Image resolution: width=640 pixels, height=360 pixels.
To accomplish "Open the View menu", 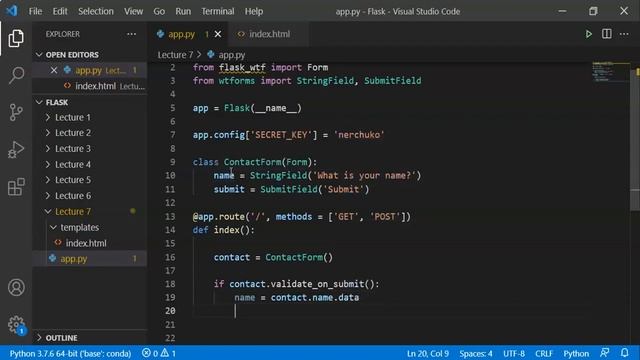I will pos(133,11).
